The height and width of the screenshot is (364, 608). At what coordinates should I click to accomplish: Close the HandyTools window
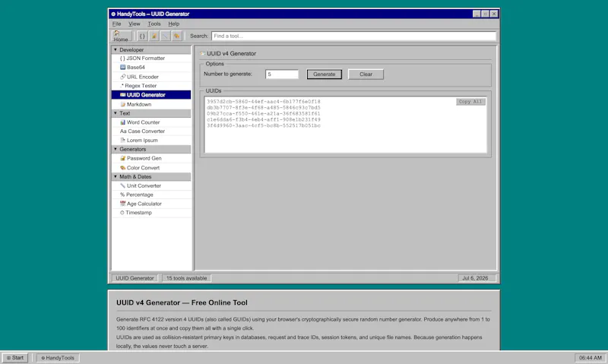[x=494, y=14]
